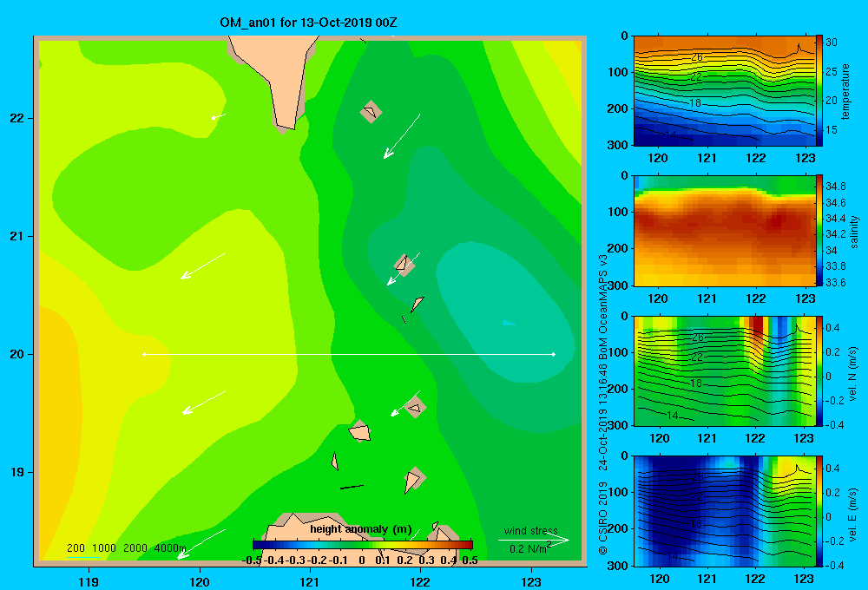Click "-0.5" on the height anomaly colorbar

coord(252,560)
